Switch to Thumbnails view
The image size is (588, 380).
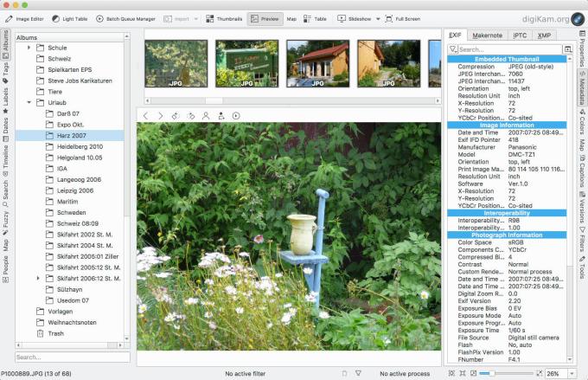click(224, 19)
